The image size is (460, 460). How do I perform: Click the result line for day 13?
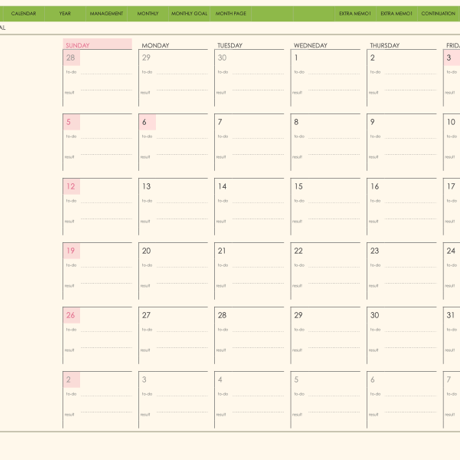(x=182, y=219)
